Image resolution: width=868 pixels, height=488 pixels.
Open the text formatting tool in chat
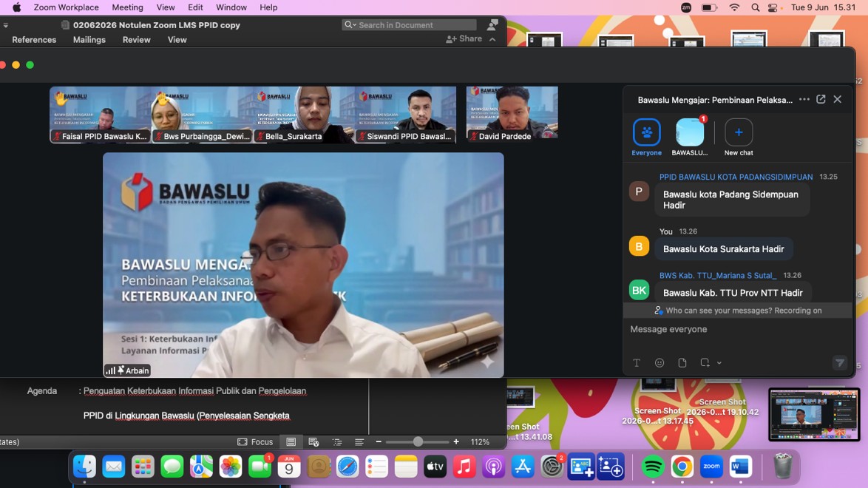coord(637,363)
